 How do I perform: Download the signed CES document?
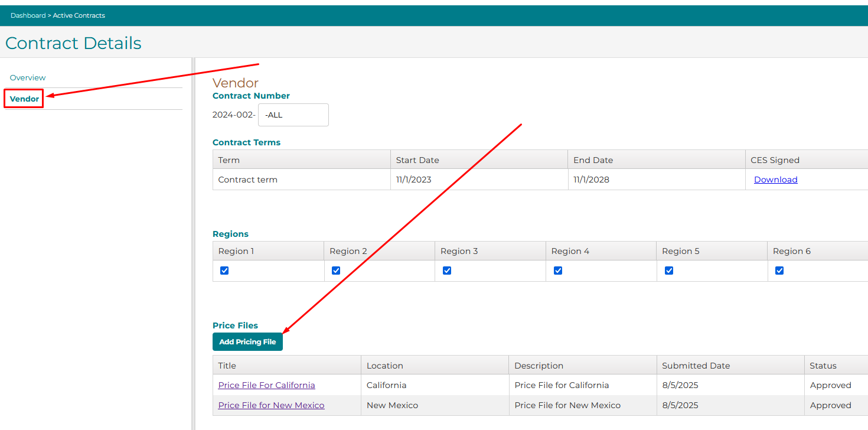click(775, 180)
